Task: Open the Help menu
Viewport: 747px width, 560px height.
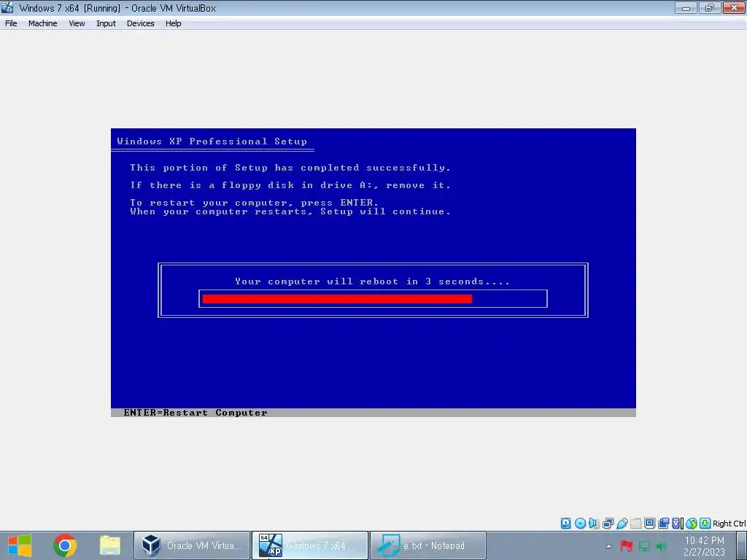Action: pos(173,23)
